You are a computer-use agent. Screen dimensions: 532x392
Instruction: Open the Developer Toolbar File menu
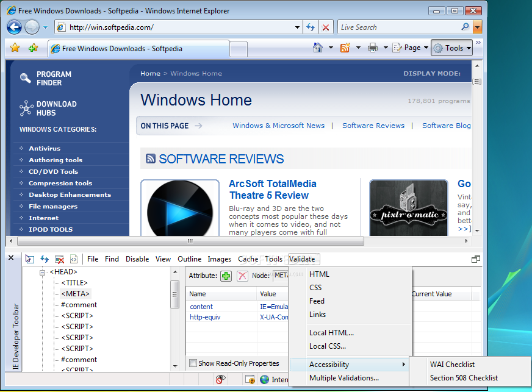pyautogui.click(x=93, y=259)
